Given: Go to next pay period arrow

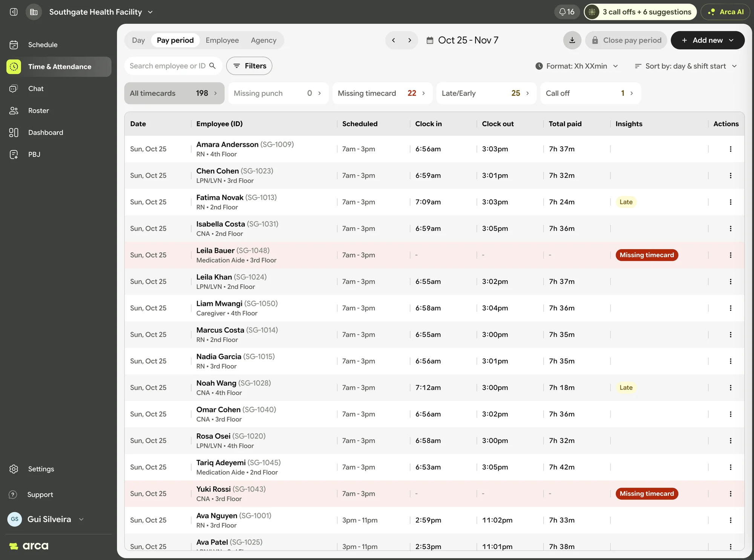Looking at the screenshot, I should pos(410,40).
